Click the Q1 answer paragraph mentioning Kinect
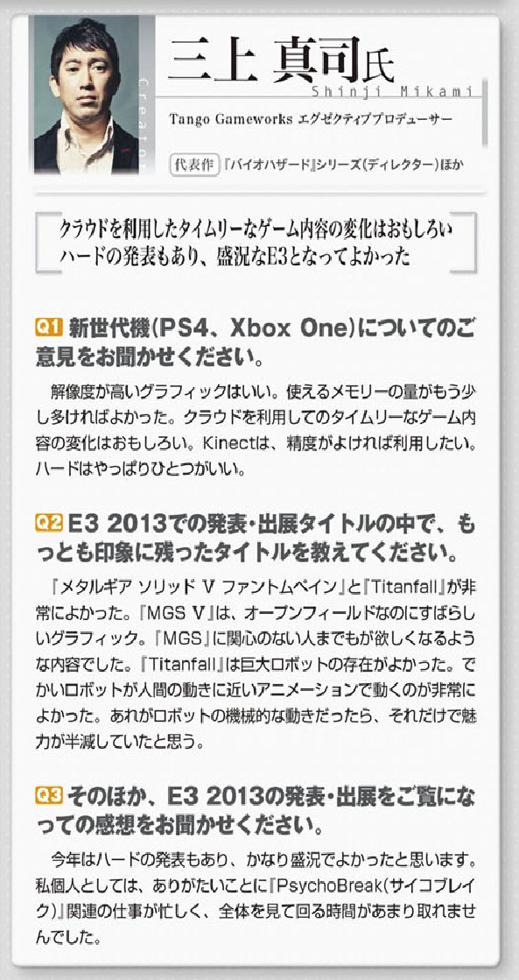This screenshot has height=980, width=519. 257,429
